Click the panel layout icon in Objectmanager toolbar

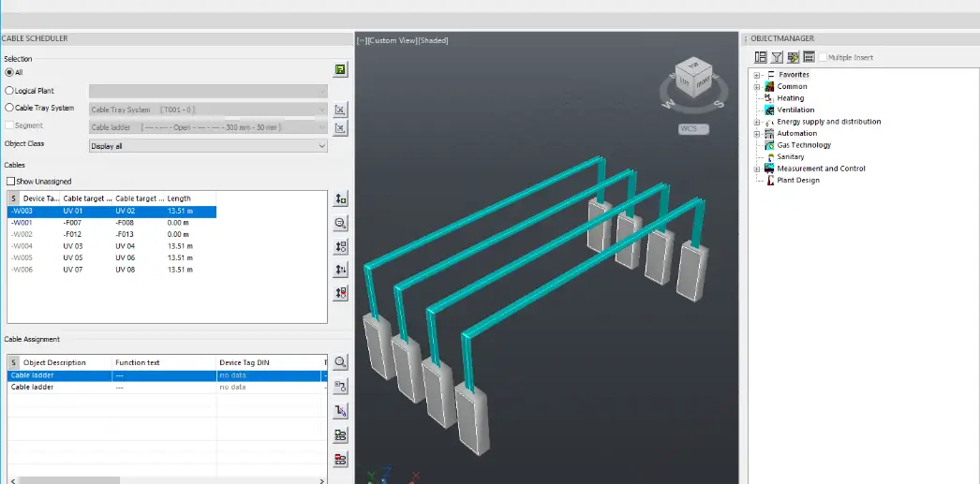pyautogui.click(x=761, y=57)
